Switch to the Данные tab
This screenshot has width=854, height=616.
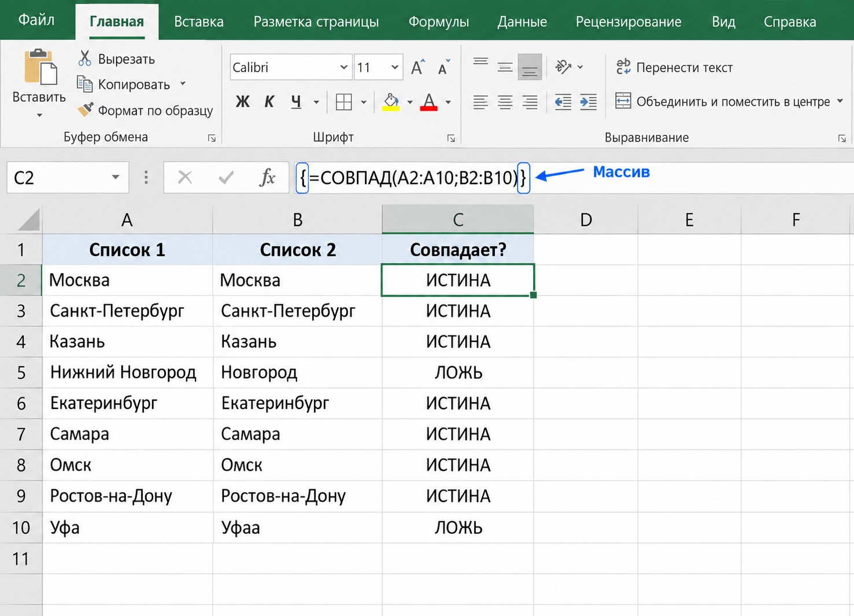tap(522, 22)
